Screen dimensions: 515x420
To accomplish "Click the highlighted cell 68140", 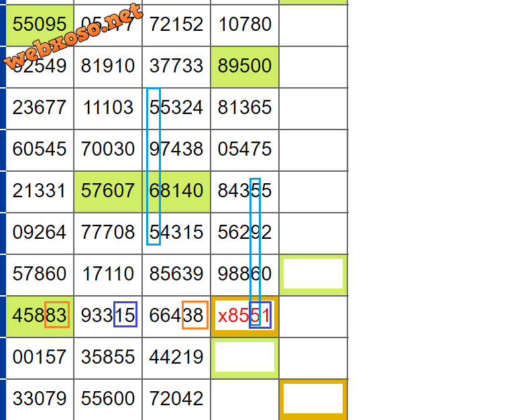I will pos(176,192).
